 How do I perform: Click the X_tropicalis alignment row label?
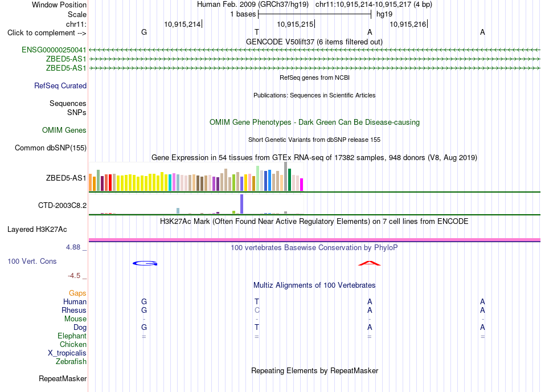[x=67, y=353]
